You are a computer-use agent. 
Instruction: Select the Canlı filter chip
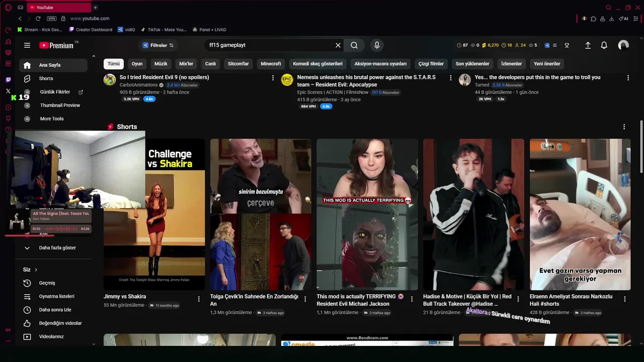coord(210,64)
